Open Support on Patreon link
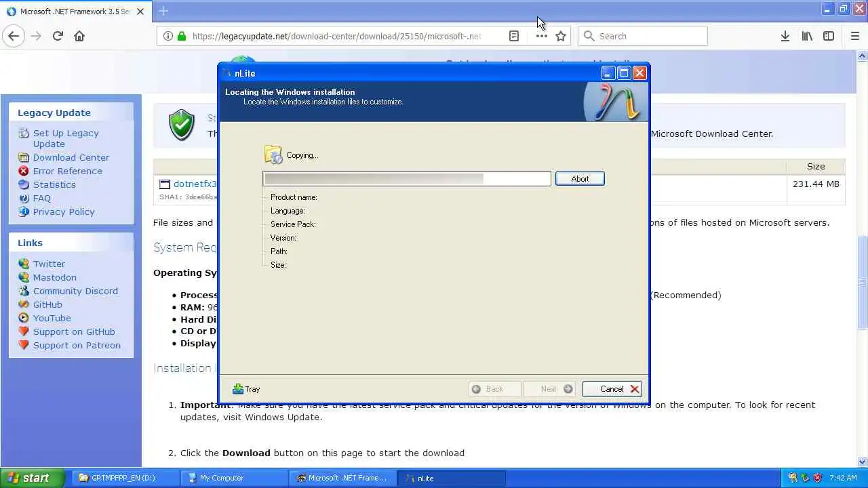This screenshot has height=488, width=868. pyautogui.click(x=77, y=345)
